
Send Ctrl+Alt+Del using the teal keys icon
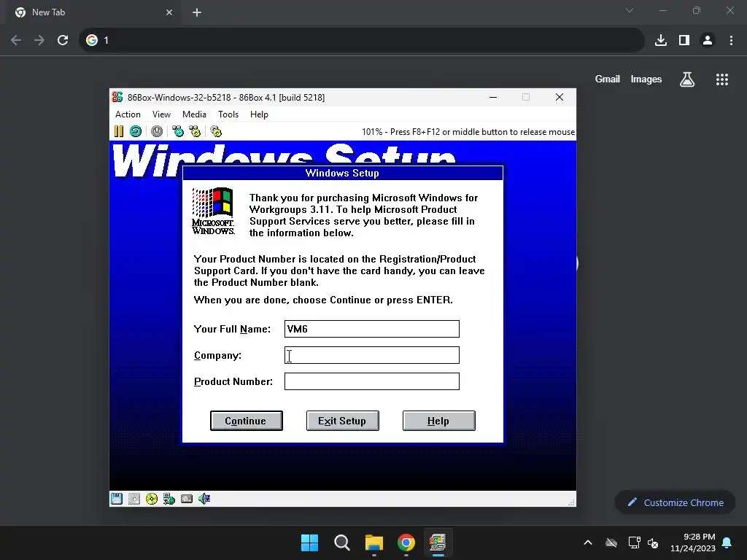point(178,131)
